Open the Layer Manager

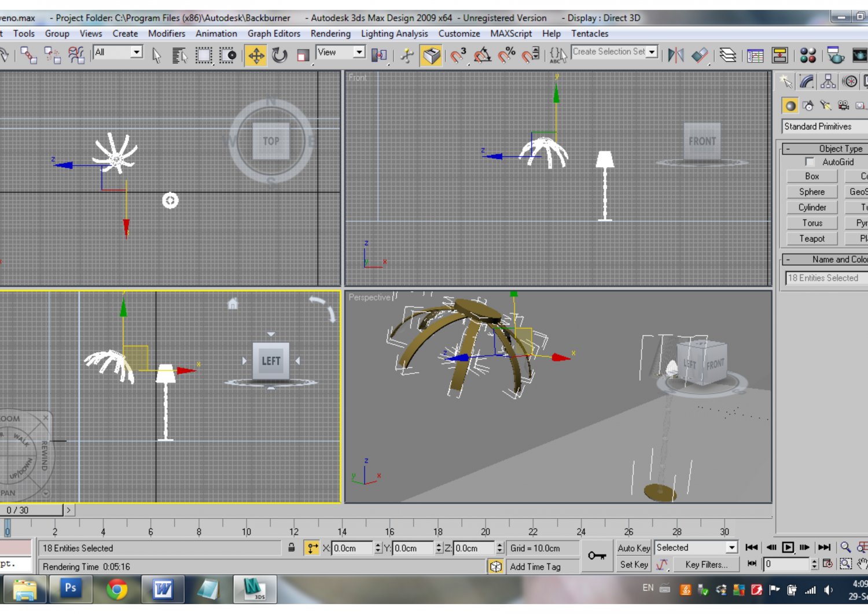click(728, 56)
